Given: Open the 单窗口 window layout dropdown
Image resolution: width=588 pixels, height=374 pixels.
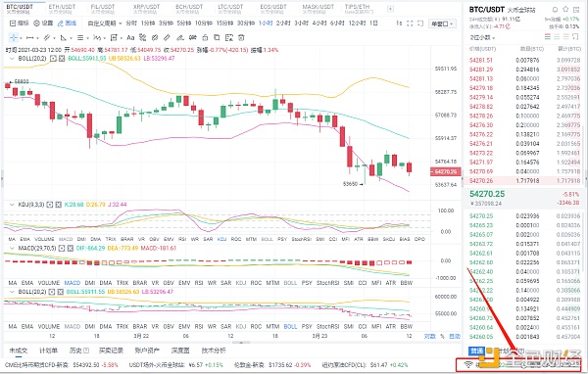Looking at the screenshot, I should 443,23.
